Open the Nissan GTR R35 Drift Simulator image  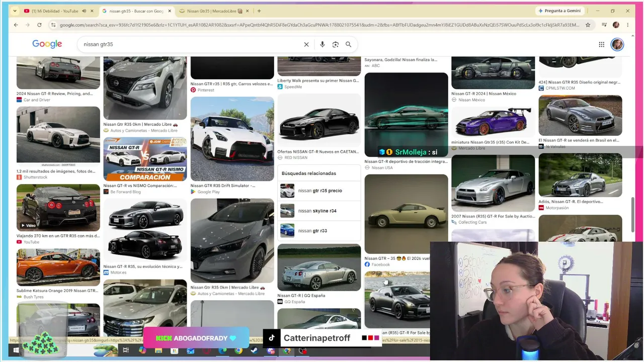(x=232, y=139)
